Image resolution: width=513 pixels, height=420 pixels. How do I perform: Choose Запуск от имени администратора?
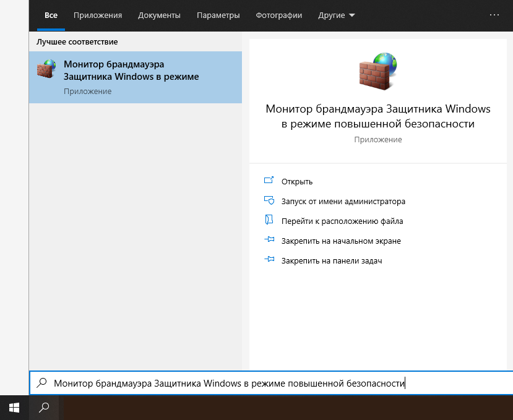(x=343, y=202)
